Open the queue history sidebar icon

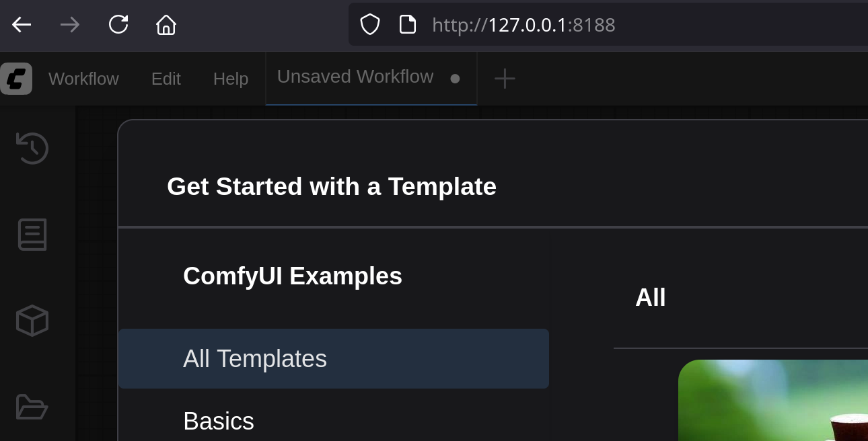[x=32, y=148]
